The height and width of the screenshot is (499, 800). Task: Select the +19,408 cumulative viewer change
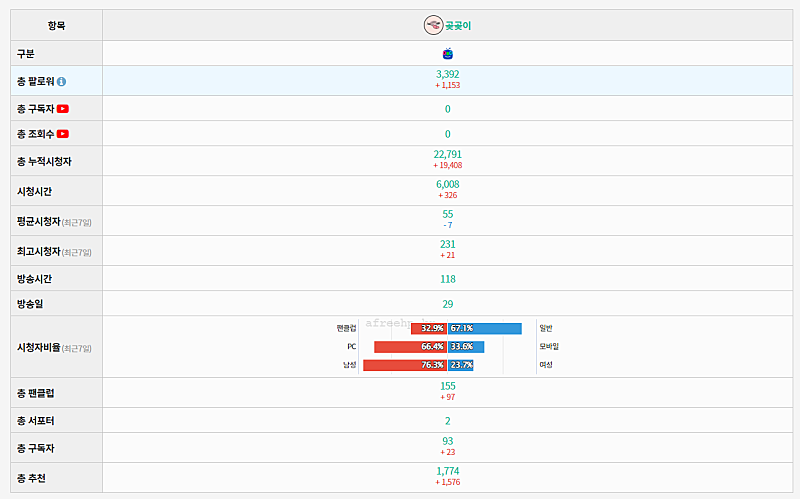[447, 165]
